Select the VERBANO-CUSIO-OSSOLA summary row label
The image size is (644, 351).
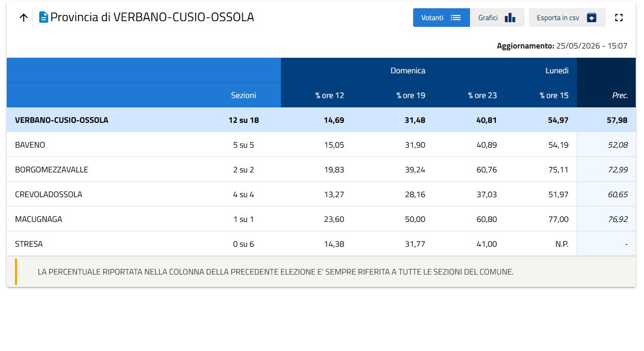pos(61,120)
